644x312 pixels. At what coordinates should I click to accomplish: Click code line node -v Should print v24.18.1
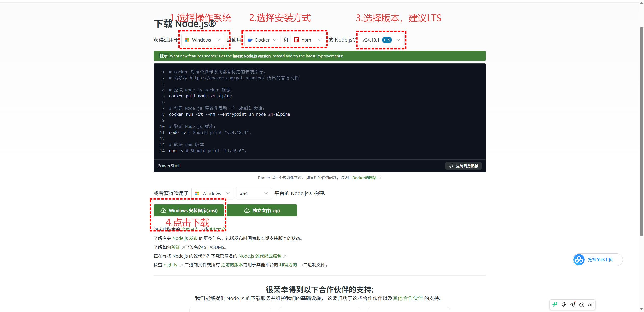[x=210, y=132]
